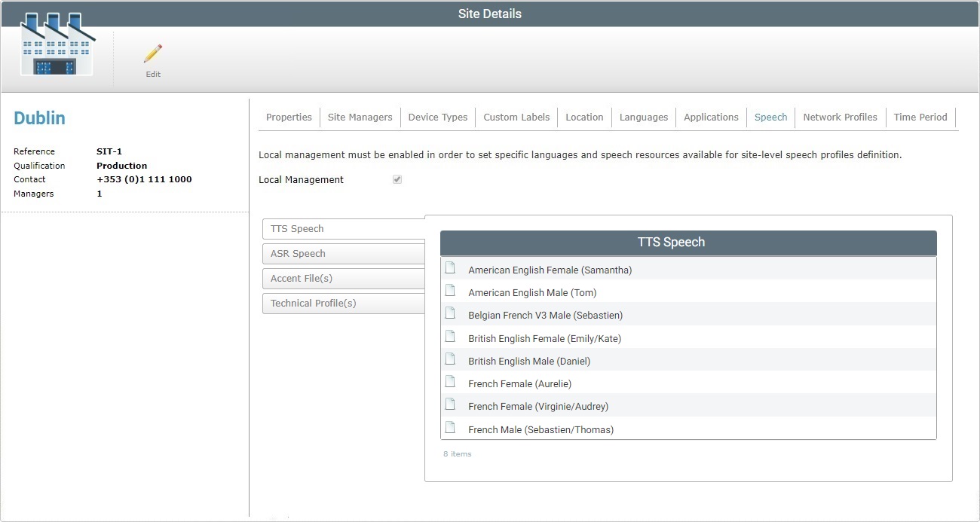Select French Male (Sebastien/Thomas) list entry
The image size is (980, 522).
pos(541,430)
